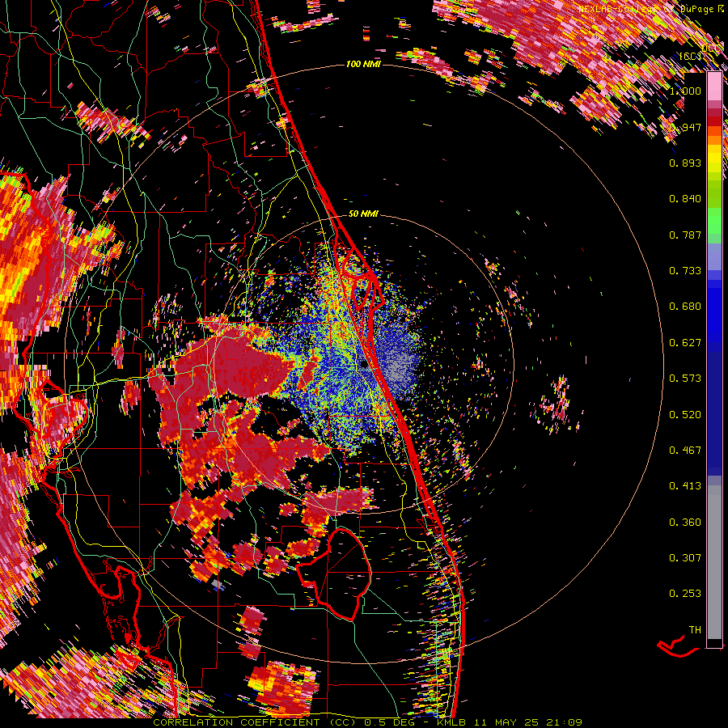The height and width of the screenshot is (728, 728).
Task: Click the 0.627 scale value
Action: 685,343
